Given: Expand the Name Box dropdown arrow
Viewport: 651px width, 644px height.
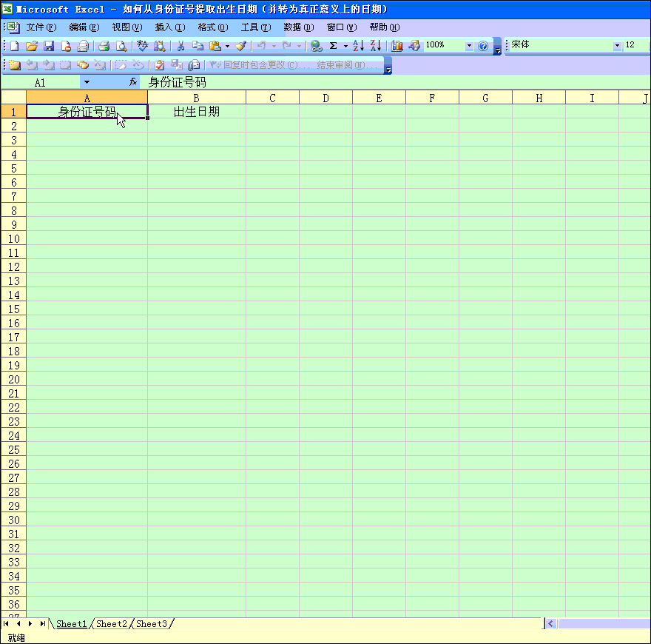Looking at the screenshot, I should coord(87,83).
